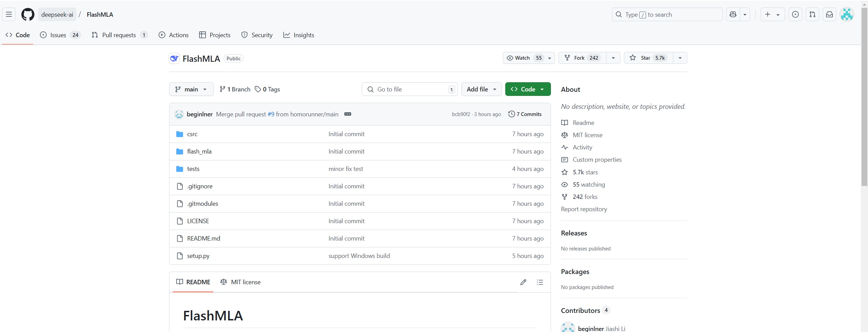The width and height of the screenshot is (868, 332).
Task: Edit README with the pencil icon
Action: (x=523, y=282)
